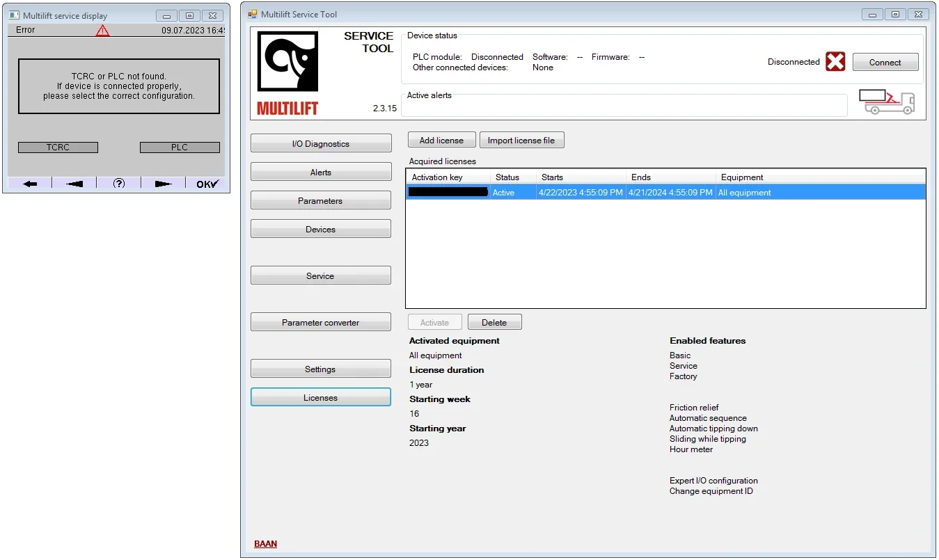Open I/O Diagnostics section
Viewport: 939px width, 560px height.
pos(321,143)
